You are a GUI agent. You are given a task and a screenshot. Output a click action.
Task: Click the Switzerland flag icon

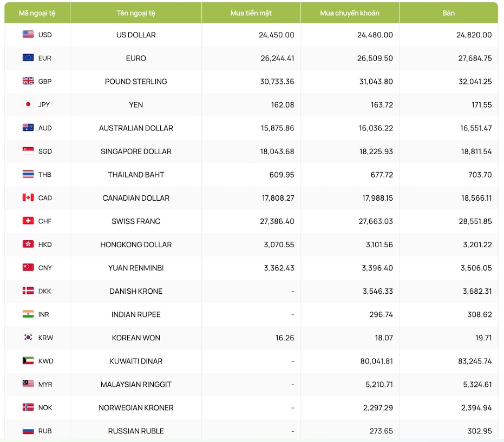[x=28, y=221]
